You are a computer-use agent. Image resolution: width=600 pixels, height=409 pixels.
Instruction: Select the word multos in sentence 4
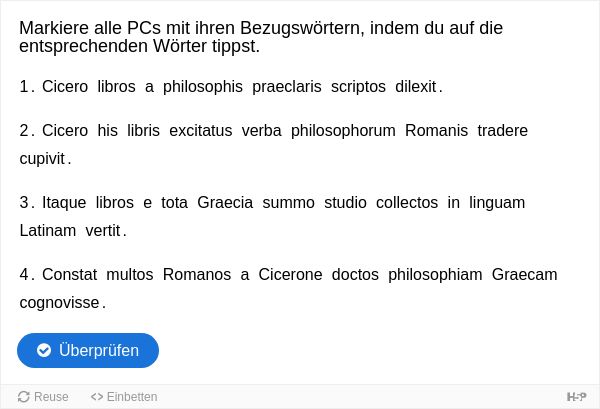point(130,274)
